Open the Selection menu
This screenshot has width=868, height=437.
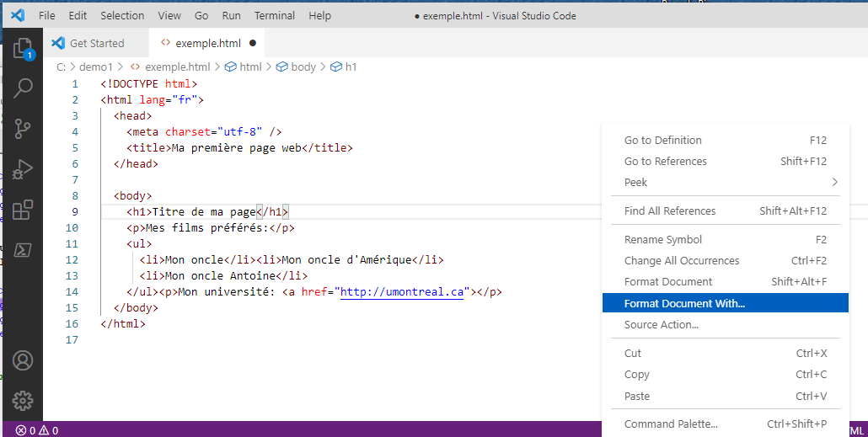coord(122,15)
